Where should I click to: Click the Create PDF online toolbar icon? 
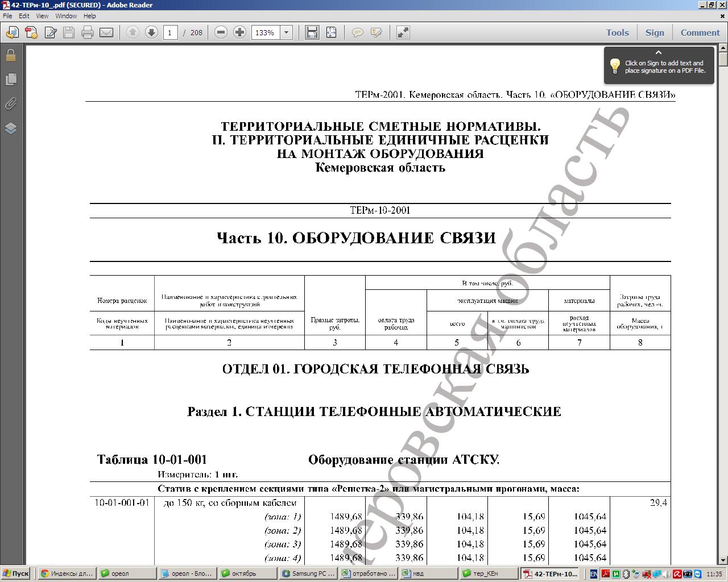[x=12, y=32]
